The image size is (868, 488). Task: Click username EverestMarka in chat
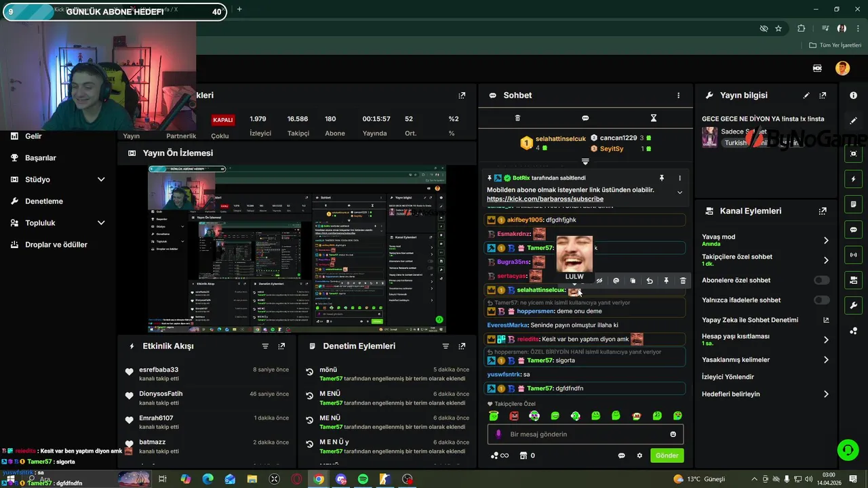[507, 325]
